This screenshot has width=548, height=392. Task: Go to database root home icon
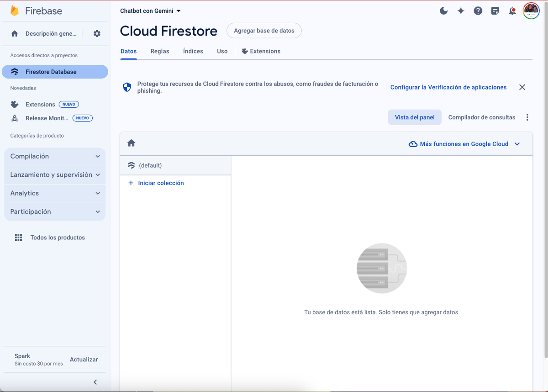click(132, 143)
